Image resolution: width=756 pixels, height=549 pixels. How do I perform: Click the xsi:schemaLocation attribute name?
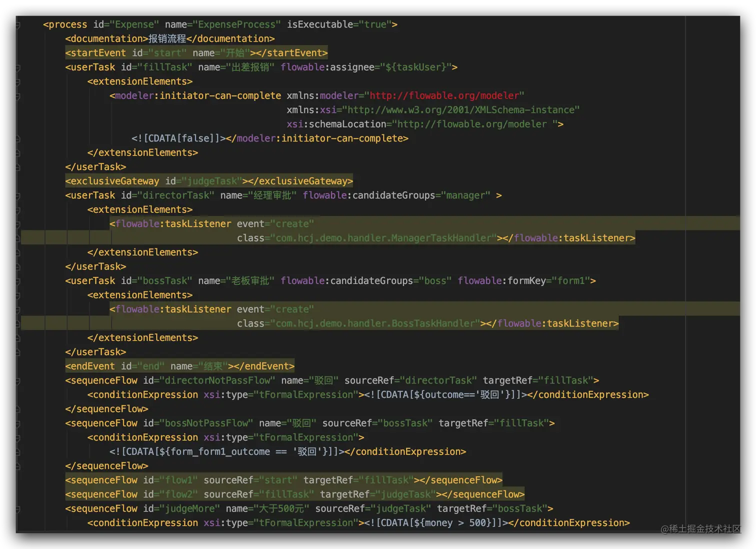point(336,124)
